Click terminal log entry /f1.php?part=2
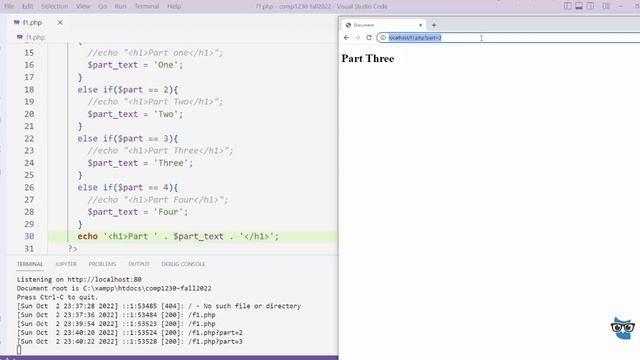640x360 pixels. pos(129,333)
